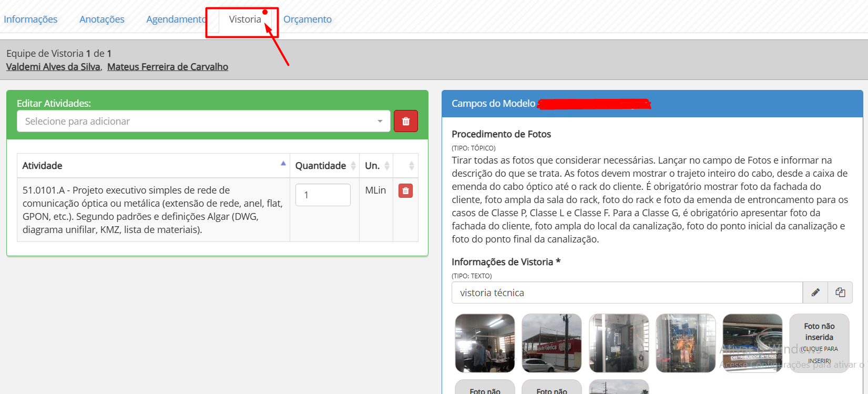Sort table by Atividade column arrow

tap(283, 164)
